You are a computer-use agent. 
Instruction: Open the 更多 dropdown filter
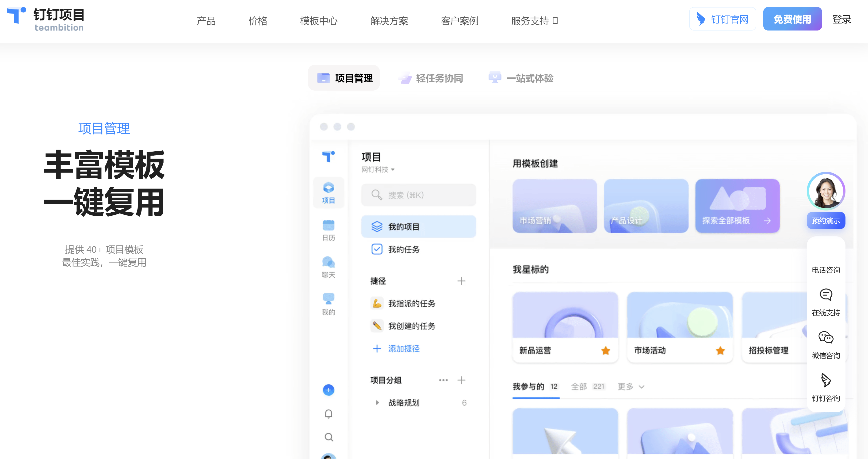tap(631, 386)
